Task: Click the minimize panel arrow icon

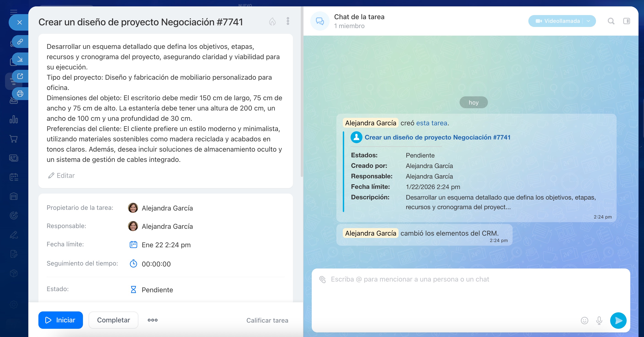Action: click(20, 59)
